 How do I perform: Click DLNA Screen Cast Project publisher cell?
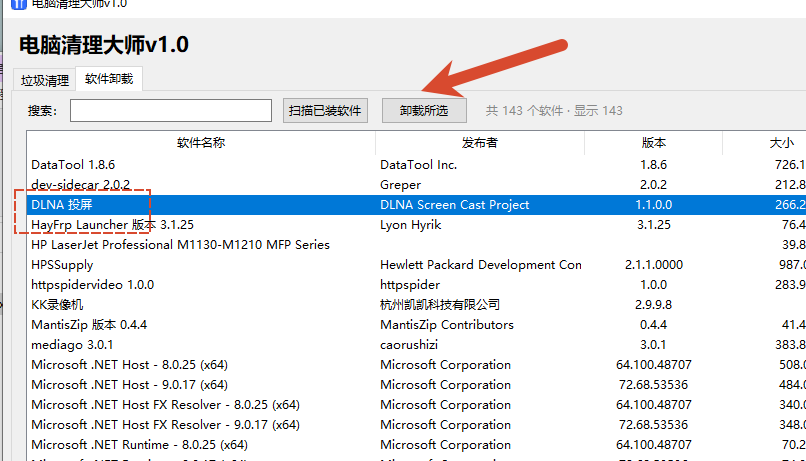pos(454,205)
